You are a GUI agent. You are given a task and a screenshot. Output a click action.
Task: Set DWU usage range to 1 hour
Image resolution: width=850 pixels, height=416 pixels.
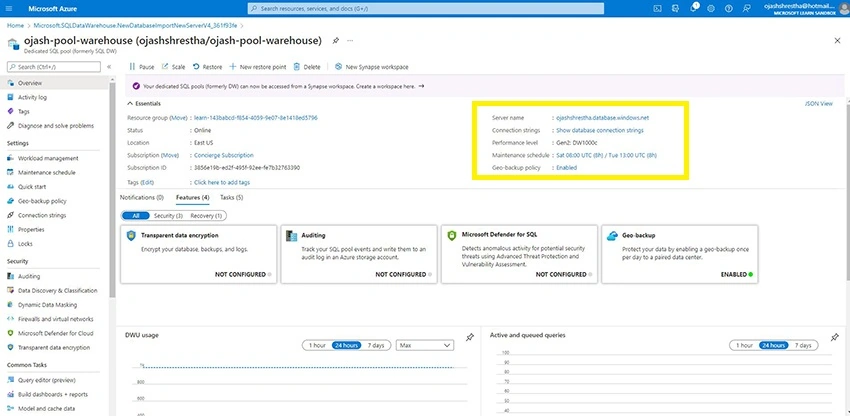click(x=317, y=345)
